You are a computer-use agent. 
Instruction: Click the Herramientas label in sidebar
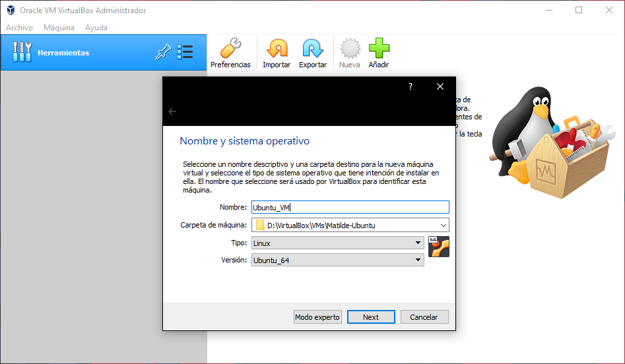(63, 53)
